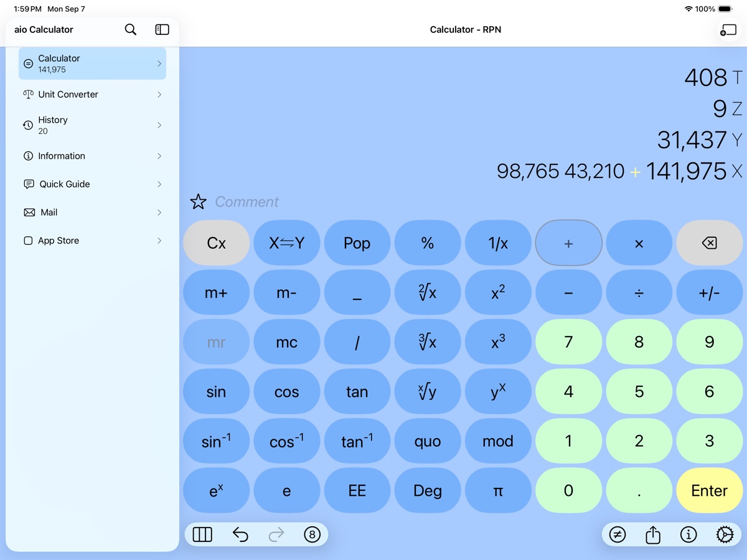Open App Store sidebar entry

pyautogui.click(x=92, y=241)
